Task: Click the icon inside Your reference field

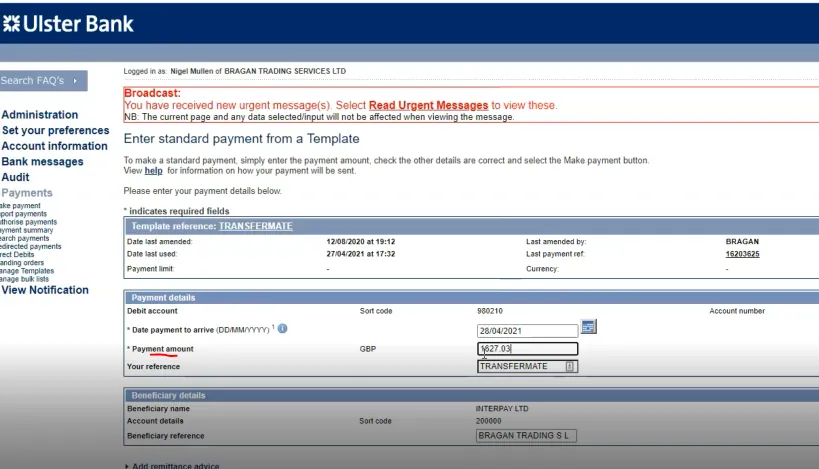Action: [x=569, y=366]
